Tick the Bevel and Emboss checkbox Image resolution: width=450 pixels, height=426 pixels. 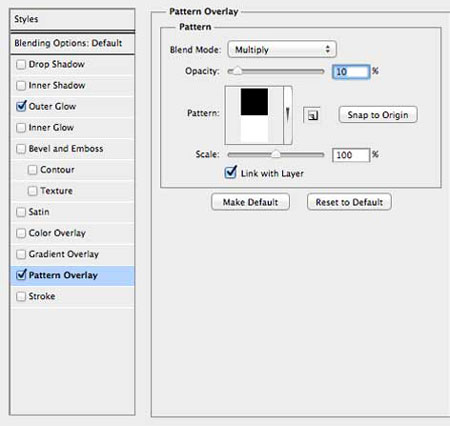click(21, 148)
